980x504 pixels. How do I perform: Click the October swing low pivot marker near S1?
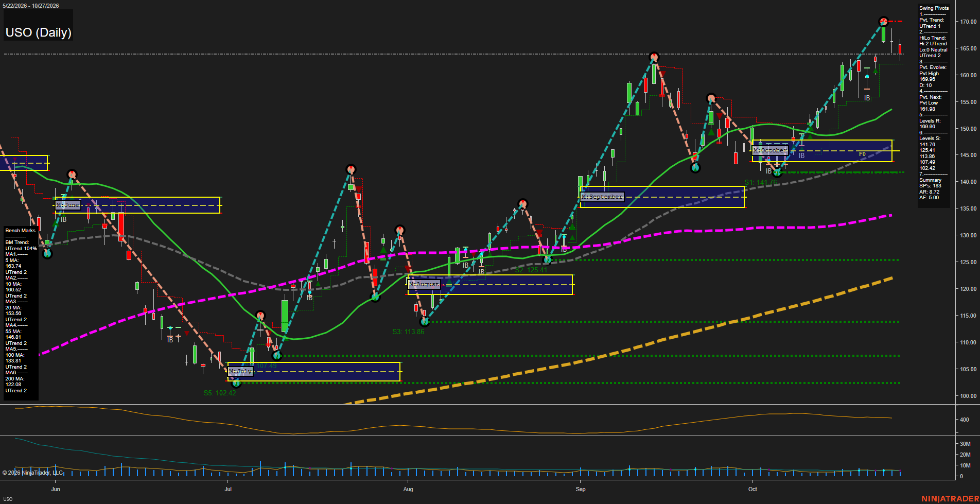777,172
